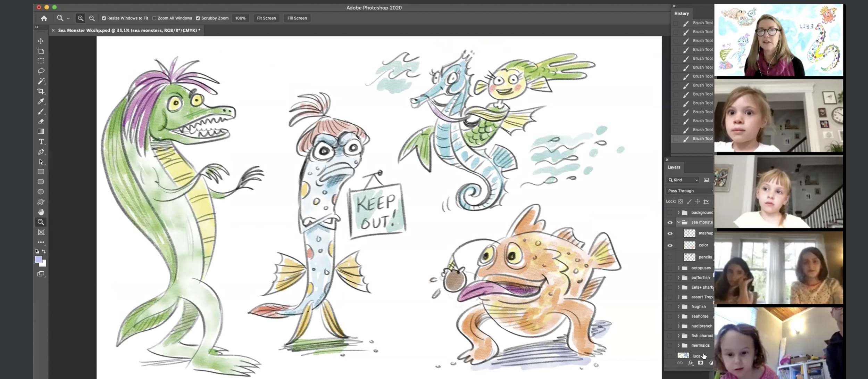The image size is (868, 379).
Task: Click the Fill Screen button
Action: click(x=297, y=18)
